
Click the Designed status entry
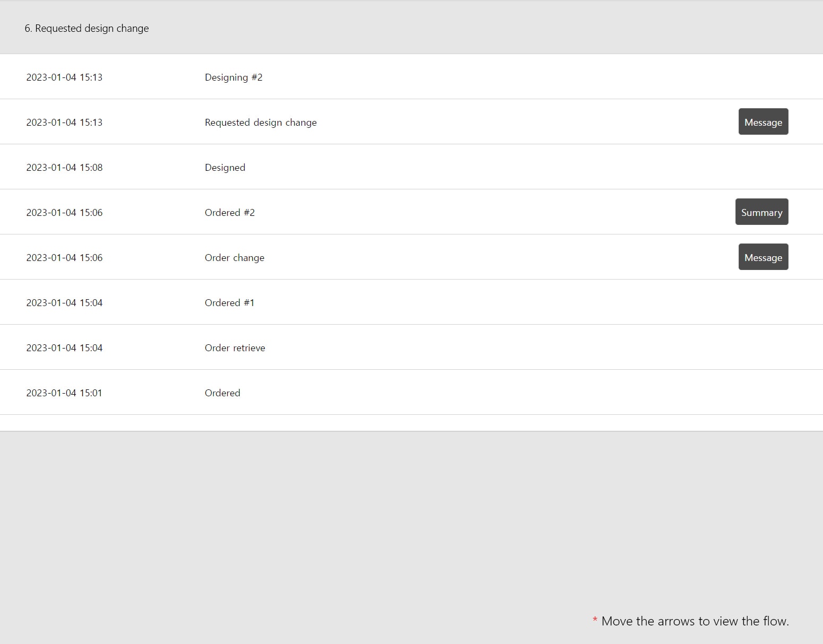tap(225, 168)
